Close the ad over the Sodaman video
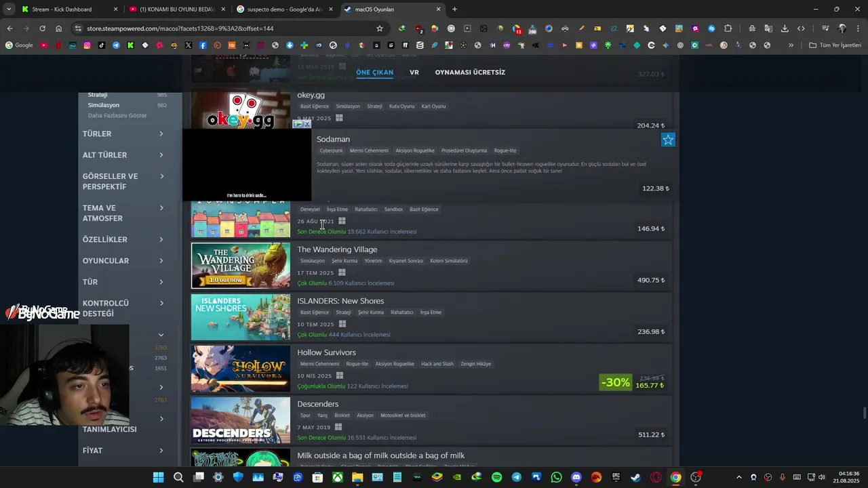 (x=307, y=124)
